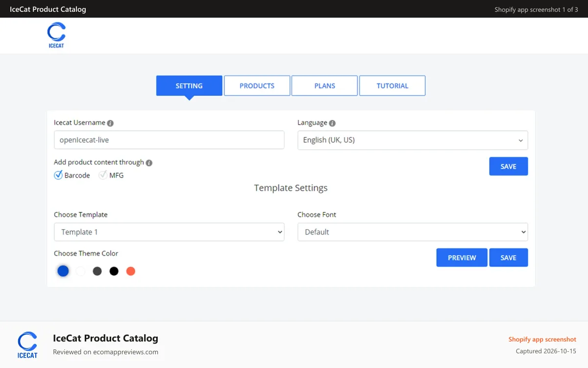Click the 'Captured 2026-10-15' text
Screen dimensions: 588x368
coord(546,351)
